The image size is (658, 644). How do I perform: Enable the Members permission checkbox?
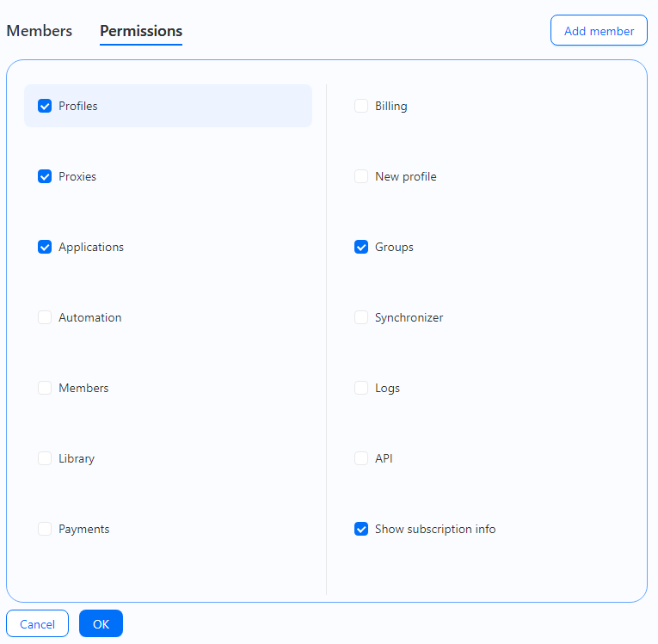(45, 388)
